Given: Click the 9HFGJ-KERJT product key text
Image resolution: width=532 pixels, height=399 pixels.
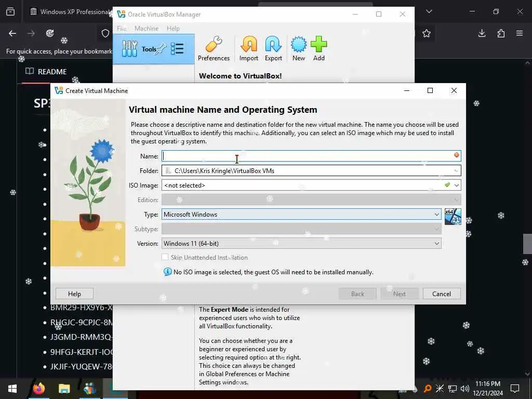Looking at the screenshot, I should tap(82, 352).
